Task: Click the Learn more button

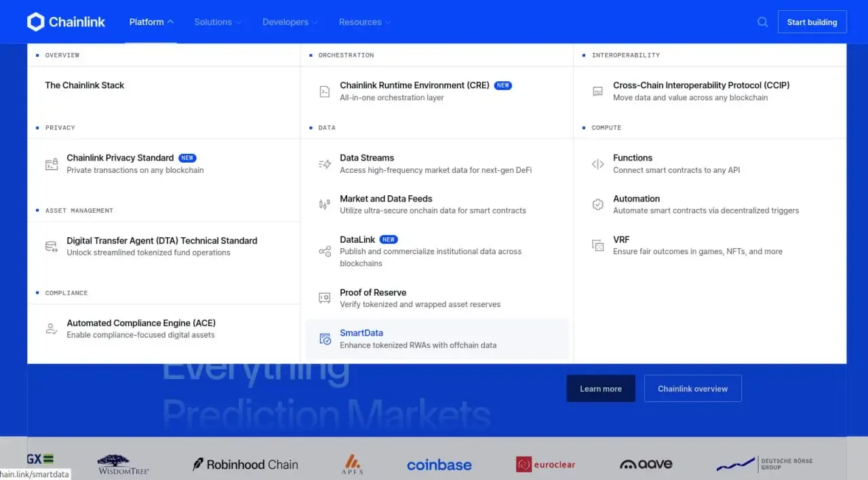Action: [x=601, y=388]
